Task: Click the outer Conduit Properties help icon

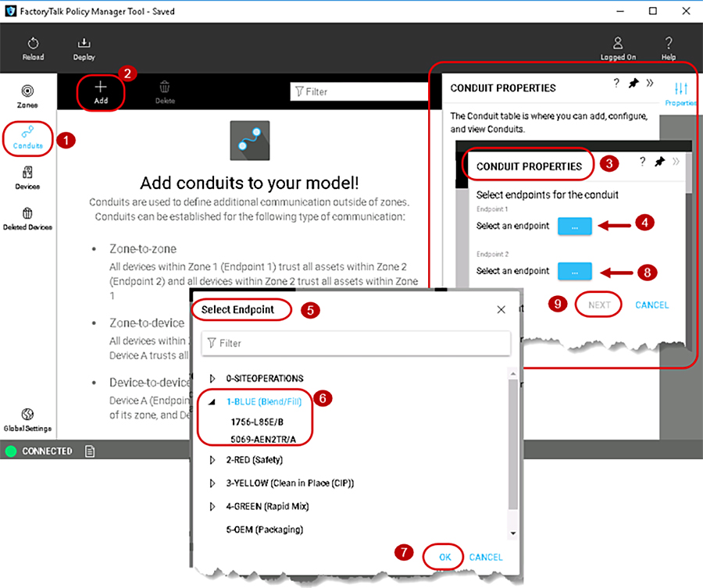Action: [x=616, y=84]
